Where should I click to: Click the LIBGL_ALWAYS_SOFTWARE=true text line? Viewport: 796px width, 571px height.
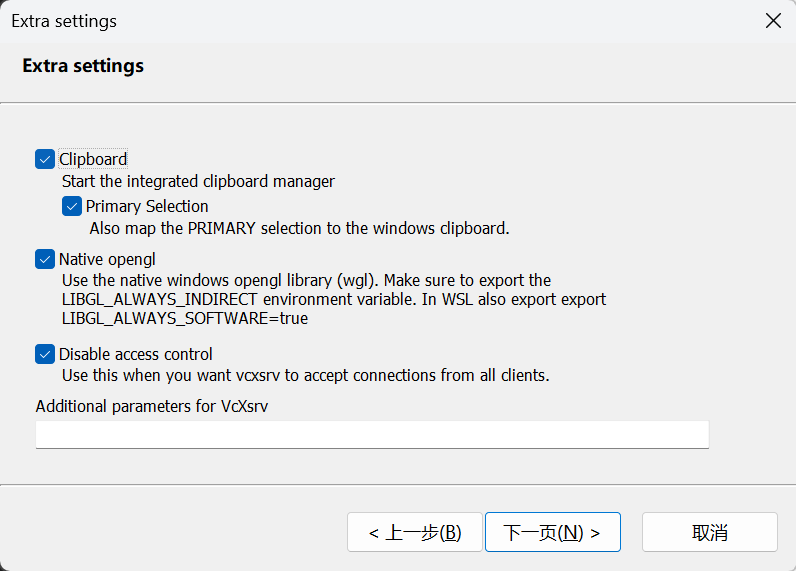click(185, 318)
